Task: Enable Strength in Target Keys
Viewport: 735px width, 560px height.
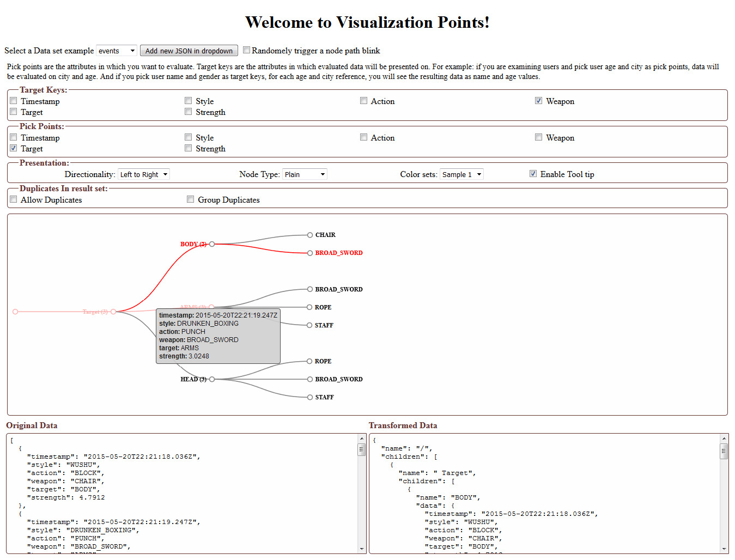Action: pos(189,112)
